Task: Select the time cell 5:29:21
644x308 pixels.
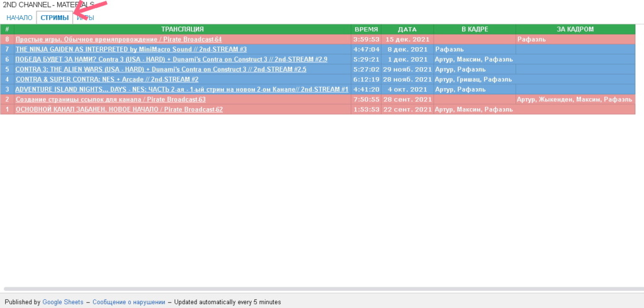Action: point(366,60)
